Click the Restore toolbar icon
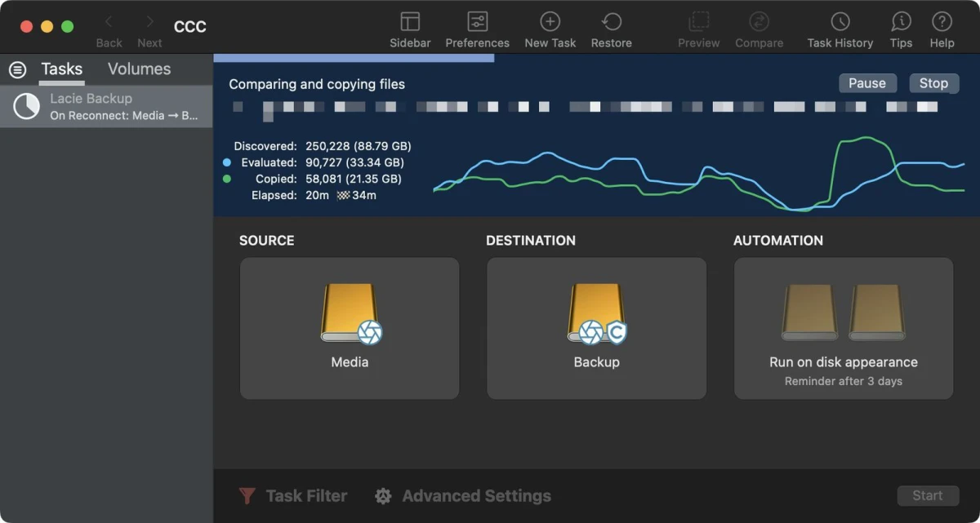The width and height of the screenshot is (980, 523). click(x=611, y=23)
